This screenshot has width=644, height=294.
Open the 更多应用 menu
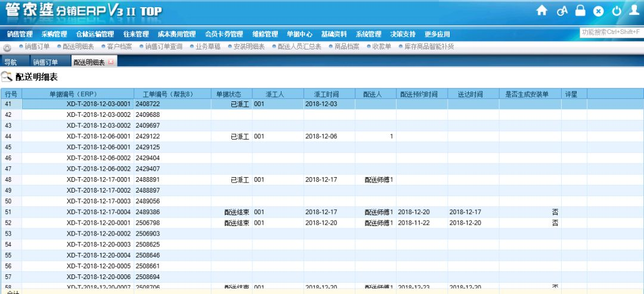coord(438,35)
